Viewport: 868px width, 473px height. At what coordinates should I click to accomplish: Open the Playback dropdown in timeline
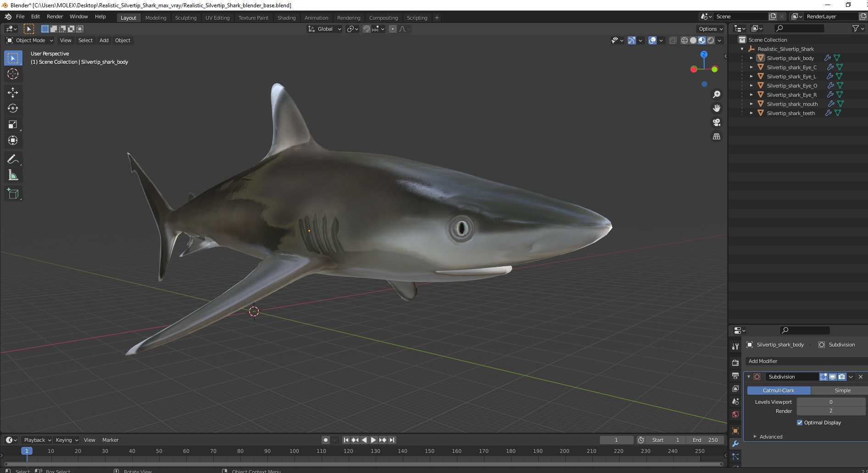pyautogui.click(x=38, y=440)
